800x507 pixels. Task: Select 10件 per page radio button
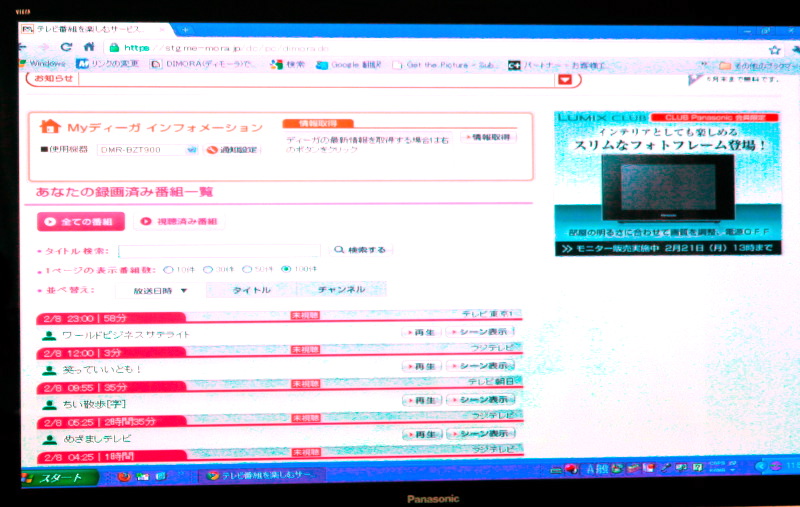[168, 269]
